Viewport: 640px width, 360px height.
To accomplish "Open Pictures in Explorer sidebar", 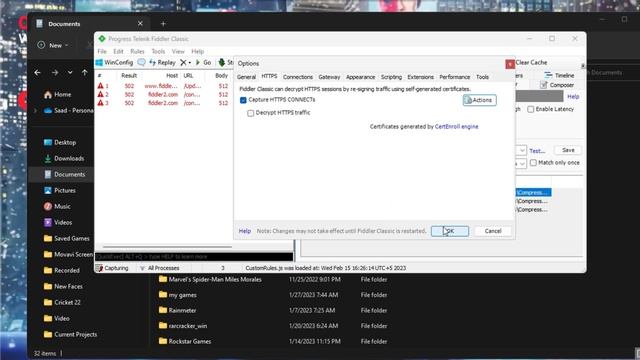I will click(x=60, y=191).
